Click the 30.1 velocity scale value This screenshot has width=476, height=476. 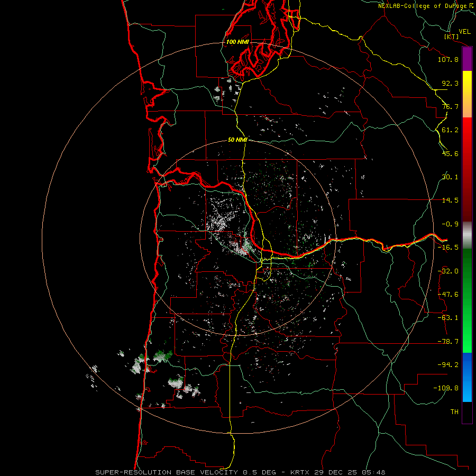coord(450,177)
